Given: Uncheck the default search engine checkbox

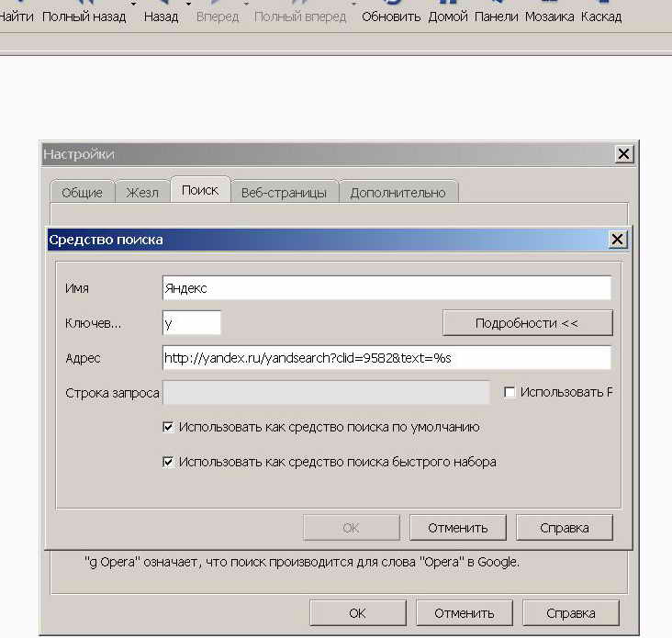Looking at the screenshot, I should point(168,427).
